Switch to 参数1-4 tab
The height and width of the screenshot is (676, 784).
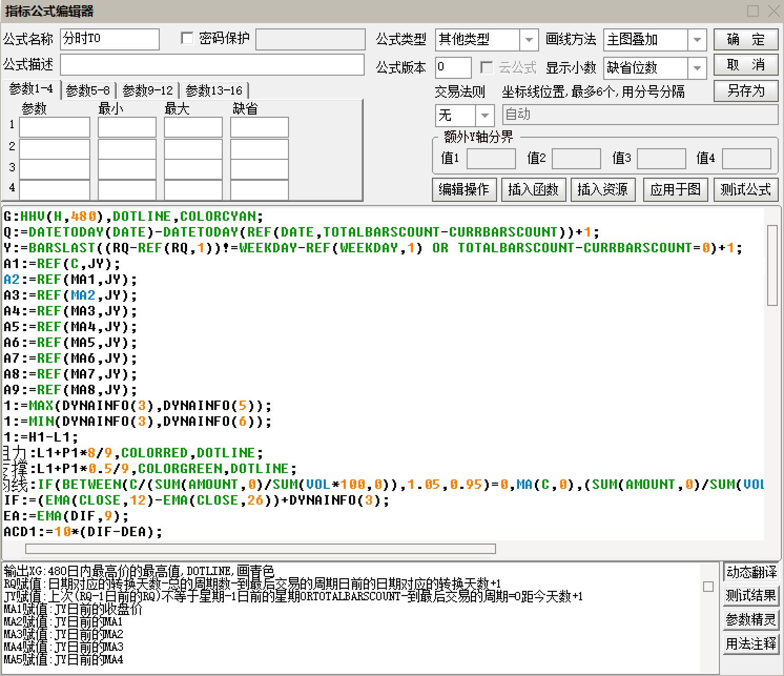point(32,89)
